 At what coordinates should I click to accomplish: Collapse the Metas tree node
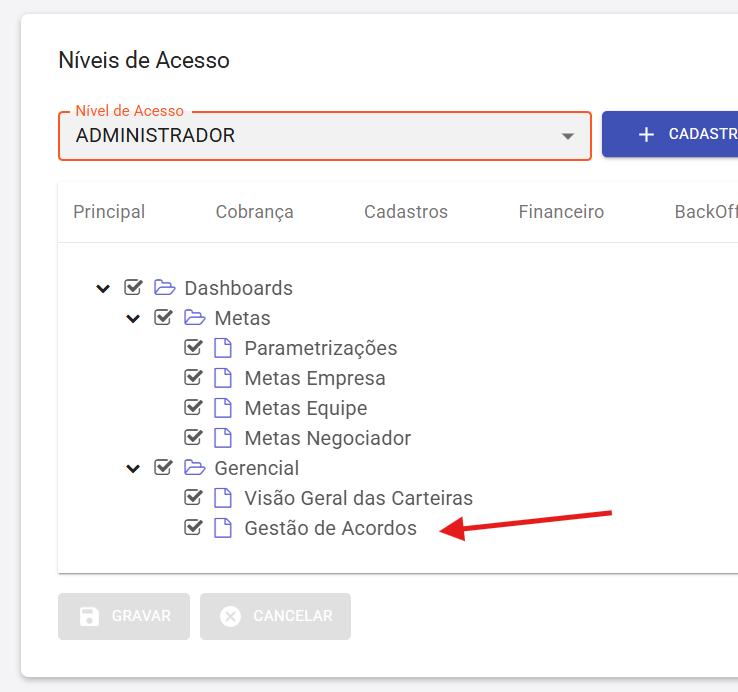(x=133, y=319)
